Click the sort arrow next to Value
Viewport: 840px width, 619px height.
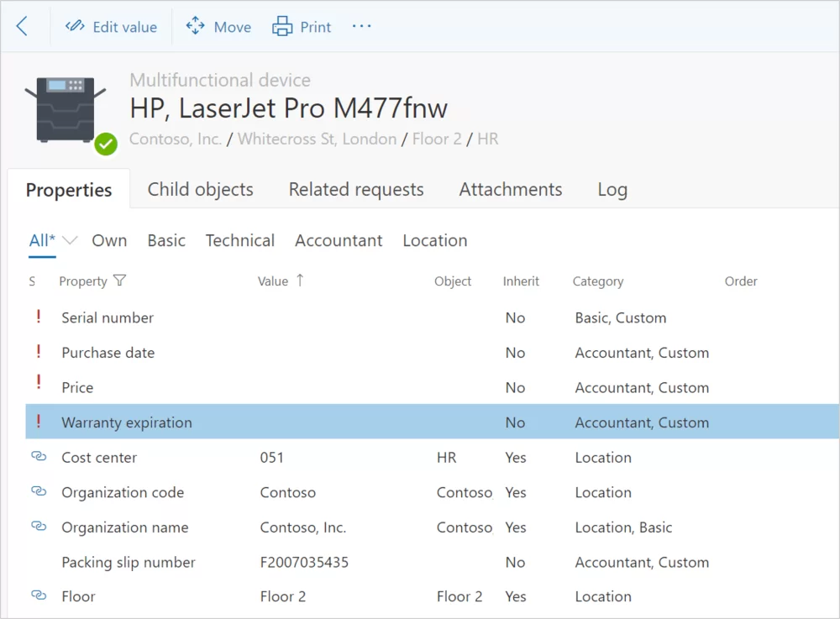coord(300,281)
